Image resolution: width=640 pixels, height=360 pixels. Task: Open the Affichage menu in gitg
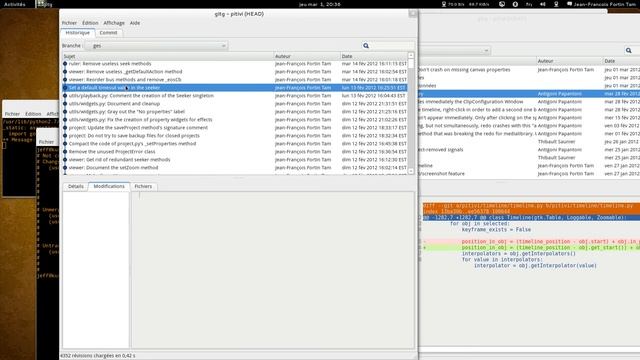click(114, 23)
